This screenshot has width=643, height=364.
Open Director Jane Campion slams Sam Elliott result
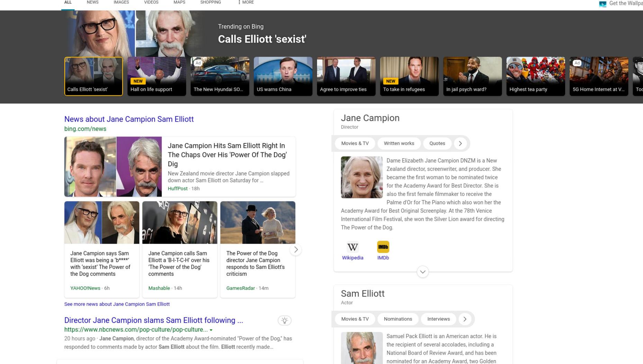[x=154, y=320]
